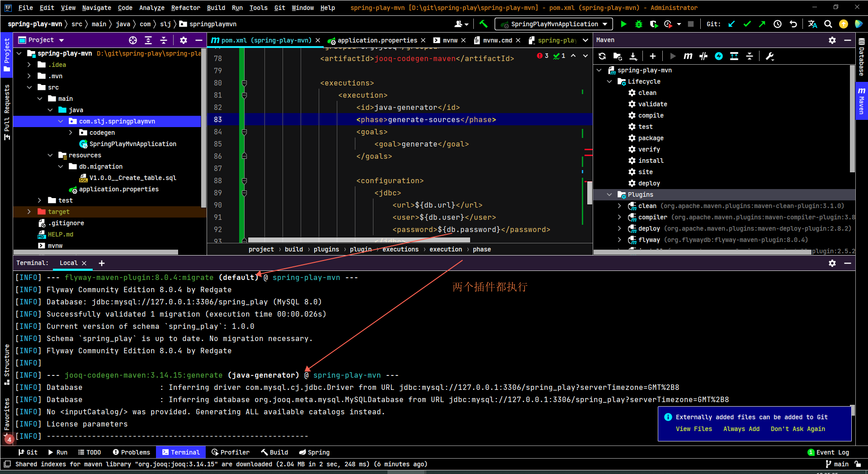Collapse the Plugins node in Maven
Image resolution: width=868 pixels, height=474 pixels.
point(609,194)
